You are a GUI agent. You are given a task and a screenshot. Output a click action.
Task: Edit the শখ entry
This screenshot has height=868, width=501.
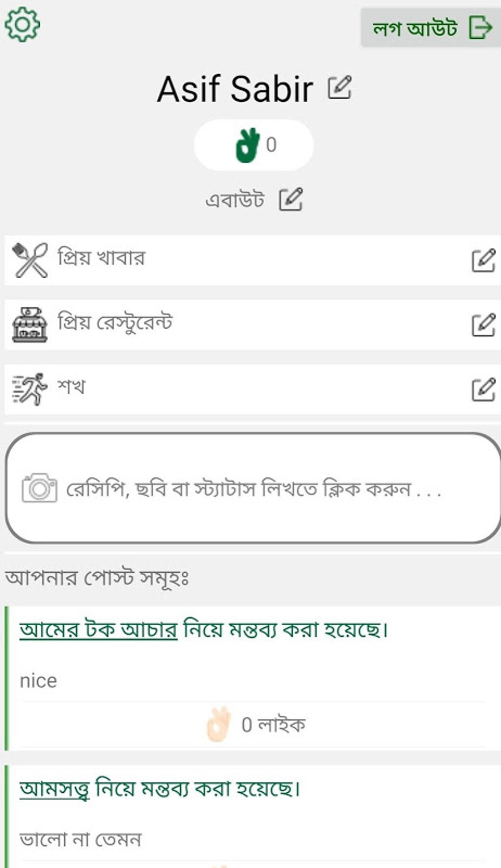[x=483, y=389]
